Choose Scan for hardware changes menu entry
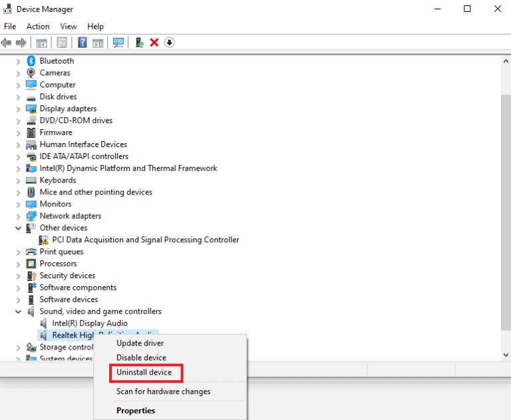511x420 pixels. tap(163, 391)
